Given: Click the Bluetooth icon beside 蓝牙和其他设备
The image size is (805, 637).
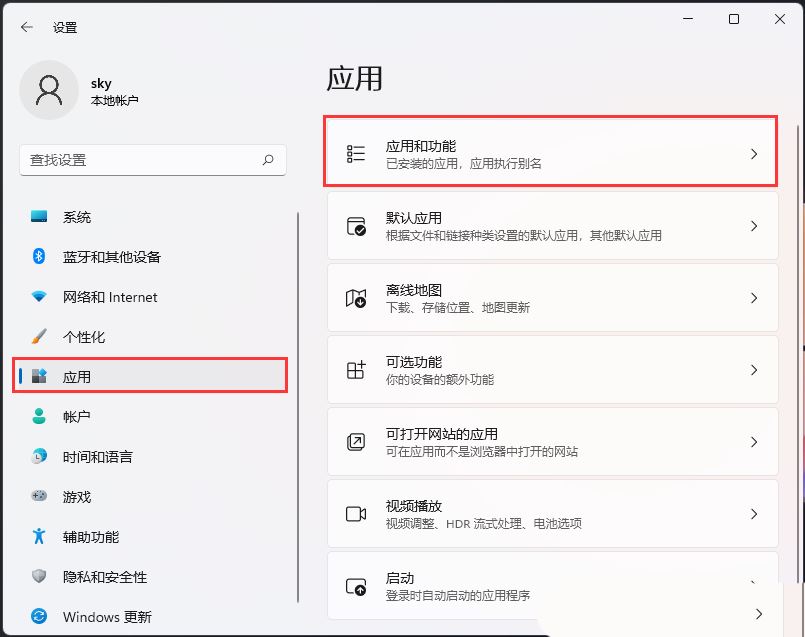Looking at the screenshot, I should 39,257.
